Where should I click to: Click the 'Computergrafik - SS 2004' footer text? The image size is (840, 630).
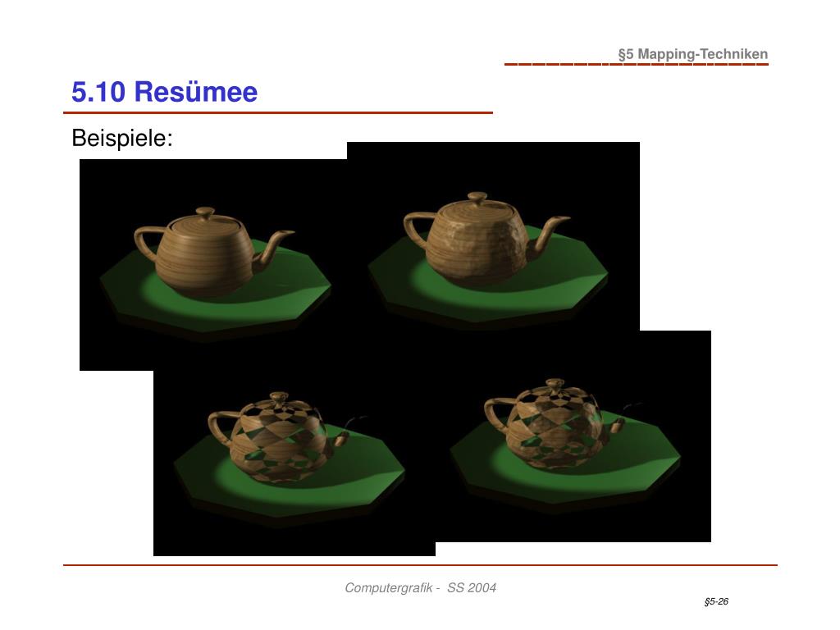click(421, 587)
